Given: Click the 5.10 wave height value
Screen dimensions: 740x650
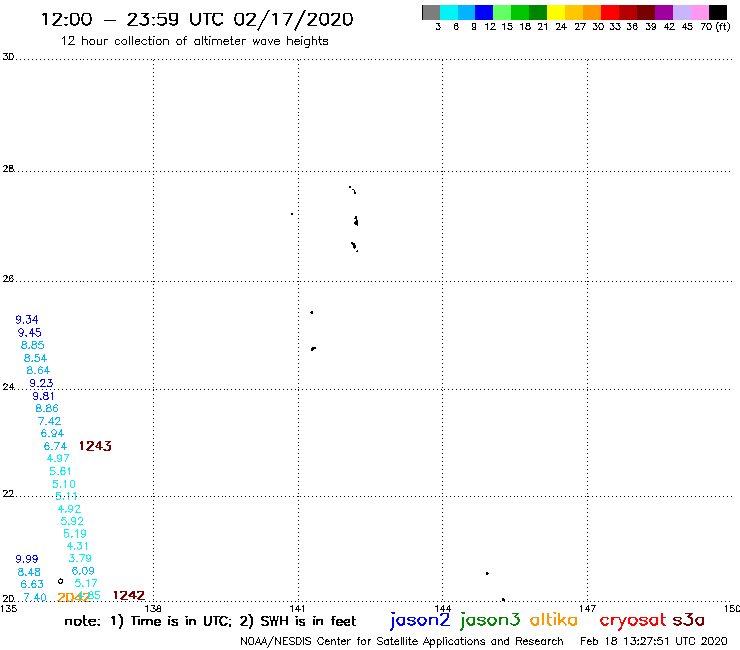Looking at the screenshot, I should tap(64, 484).
